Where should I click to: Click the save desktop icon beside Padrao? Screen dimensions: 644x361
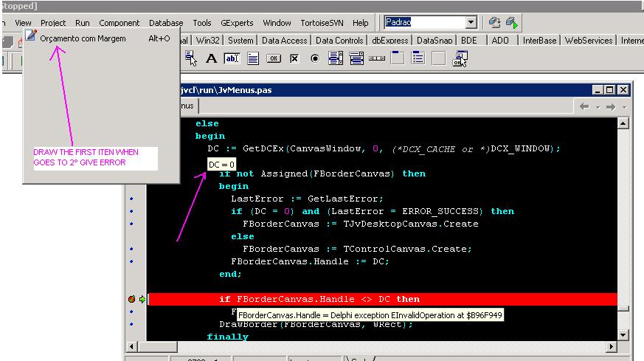point(496,23)
